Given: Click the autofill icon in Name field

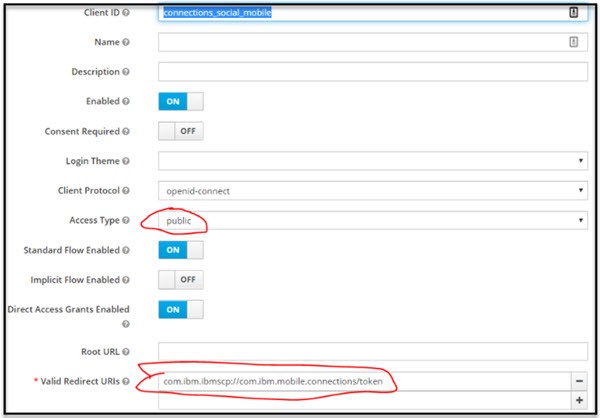Looking at the screenshot, I should pos(573,42).
